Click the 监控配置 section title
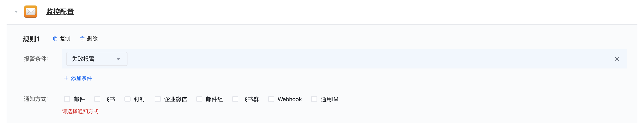 coord(60,12)
